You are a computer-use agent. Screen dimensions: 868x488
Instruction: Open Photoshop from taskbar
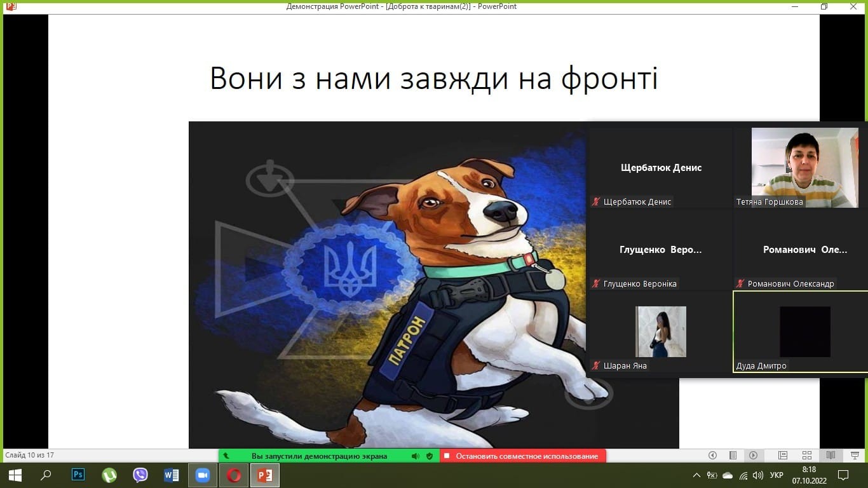tap(78, 475)
